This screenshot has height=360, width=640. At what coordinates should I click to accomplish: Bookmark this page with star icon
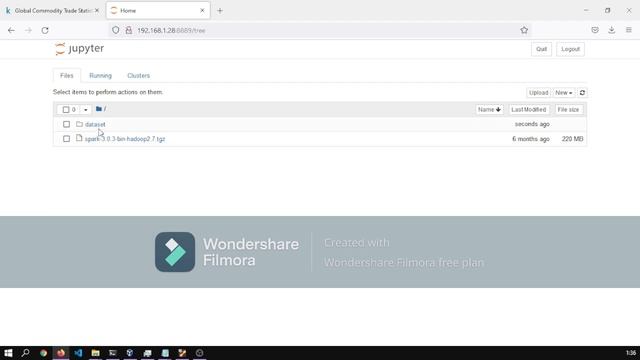(524, 30)
